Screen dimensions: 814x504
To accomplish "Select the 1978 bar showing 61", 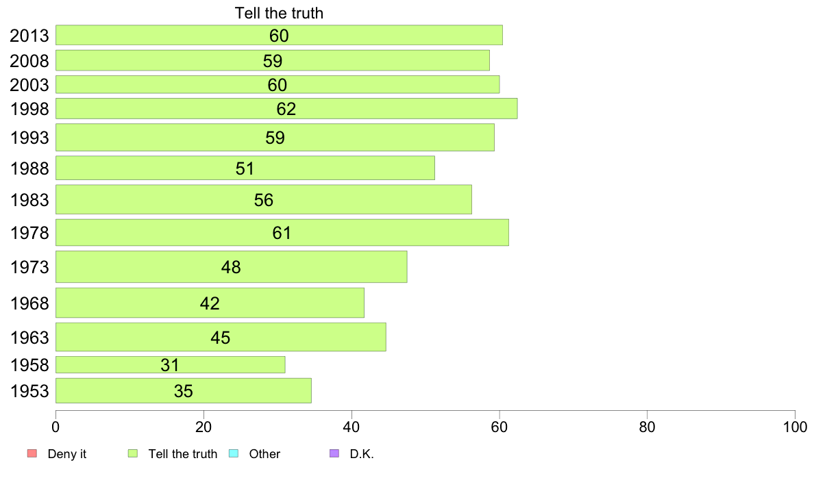I will point(282,233).
